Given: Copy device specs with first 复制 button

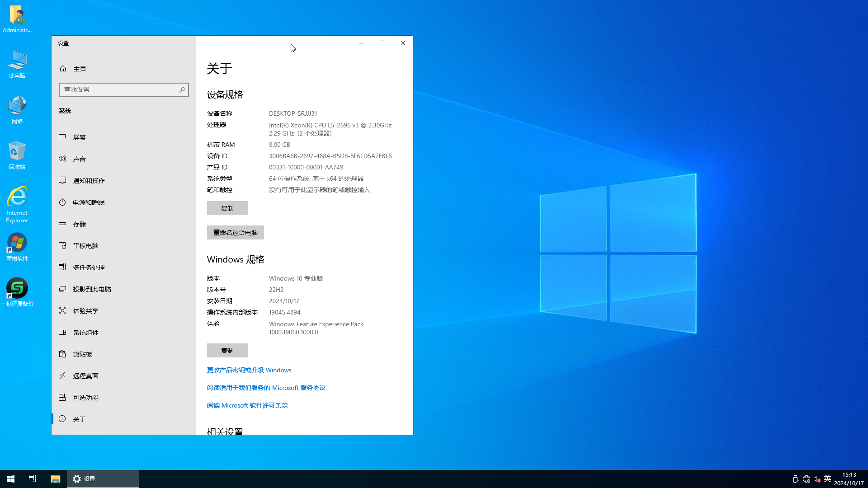Looking at the screenshot, I should [227, 208].
